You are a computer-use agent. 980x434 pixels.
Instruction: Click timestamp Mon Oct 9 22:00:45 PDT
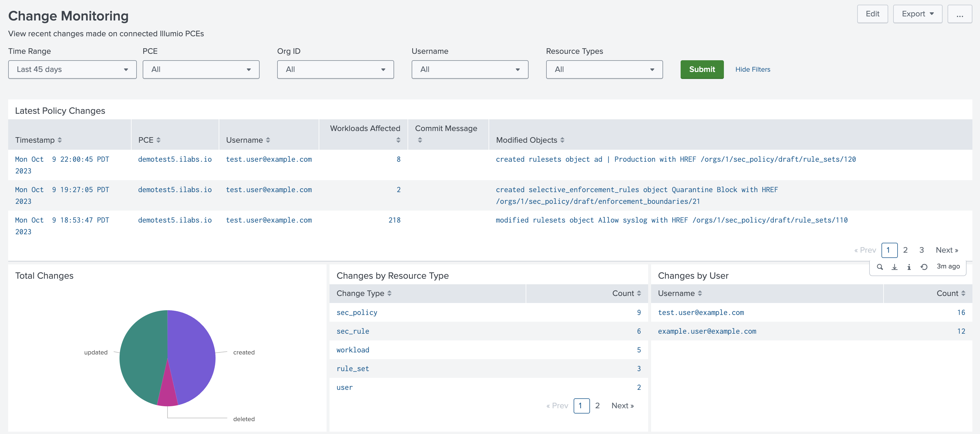tap(62, 165)
